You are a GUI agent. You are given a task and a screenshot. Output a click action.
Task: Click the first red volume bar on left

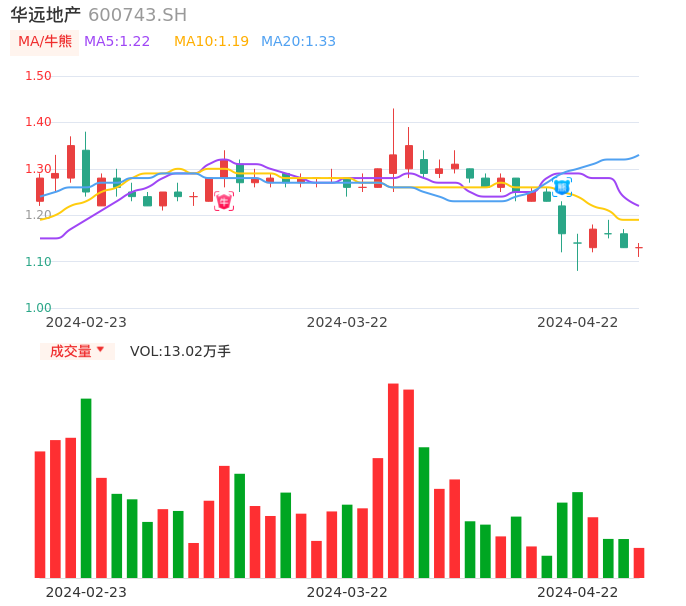pos(40,514)
